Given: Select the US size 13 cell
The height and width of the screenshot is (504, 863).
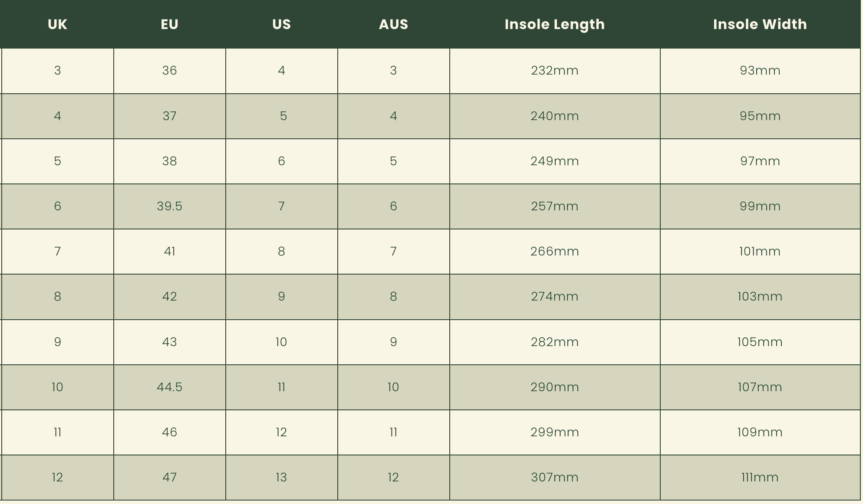Looking at the screenshot, I should click(281, 478).
